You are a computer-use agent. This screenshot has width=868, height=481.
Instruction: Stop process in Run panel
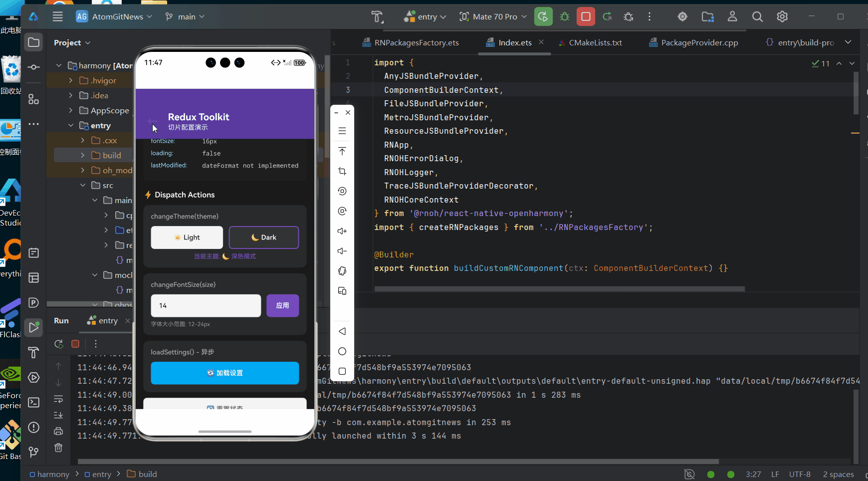(x=75, y=344)
